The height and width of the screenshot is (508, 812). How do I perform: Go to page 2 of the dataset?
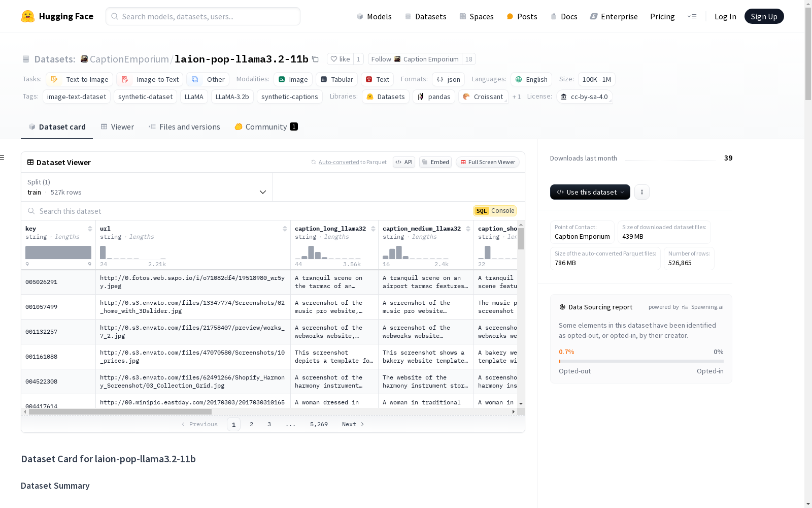251,424
